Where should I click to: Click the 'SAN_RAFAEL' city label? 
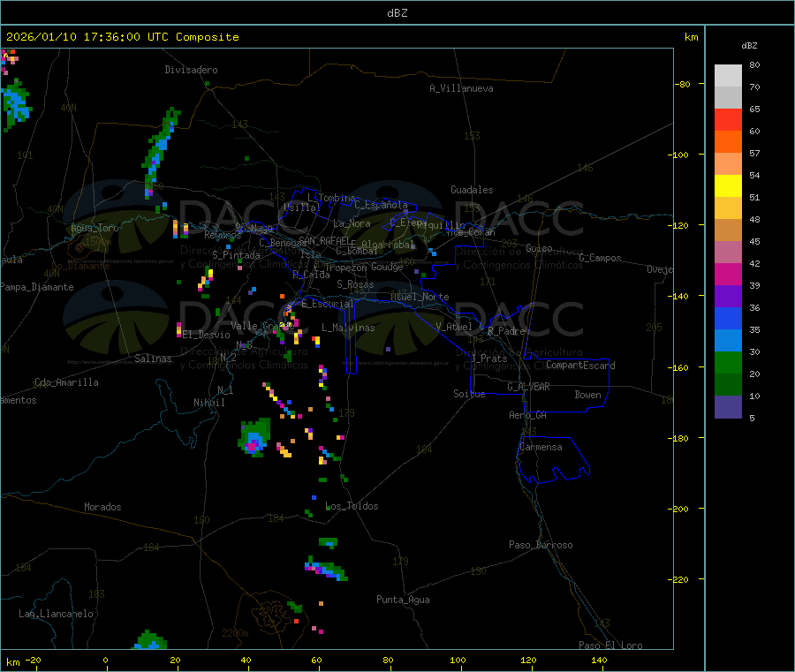coord(324,240)
